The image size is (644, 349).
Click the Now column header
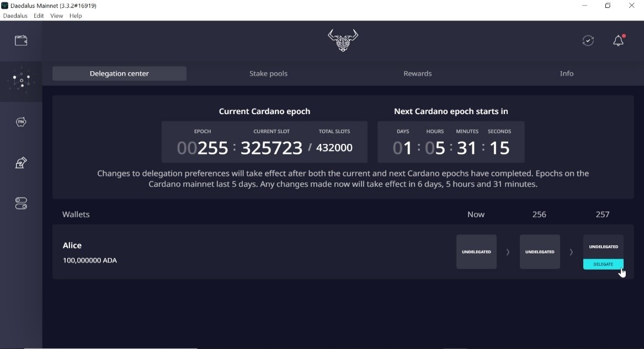[476, 214]
